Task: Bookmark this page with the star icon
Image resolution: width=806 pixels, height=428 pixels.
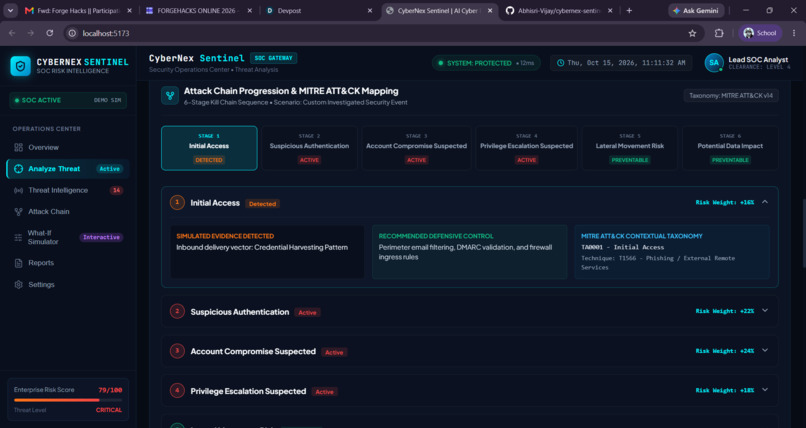Action: pos(692,33)
